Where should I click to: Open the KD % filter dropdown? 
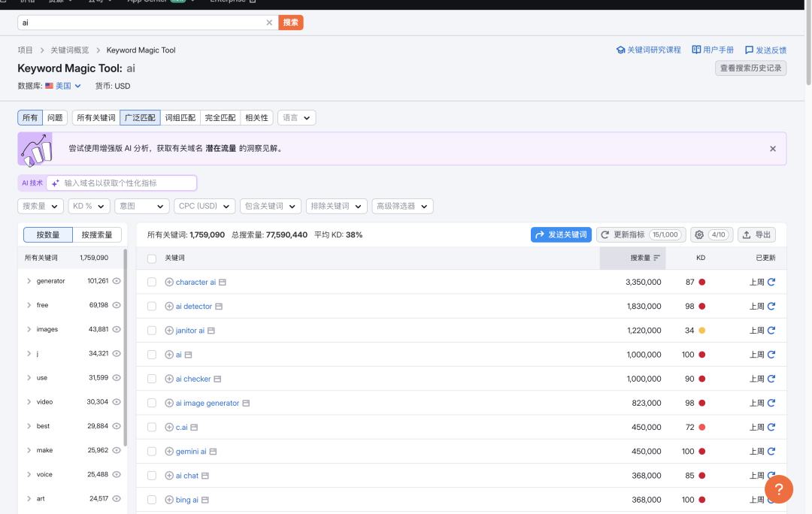pos(89,206)
